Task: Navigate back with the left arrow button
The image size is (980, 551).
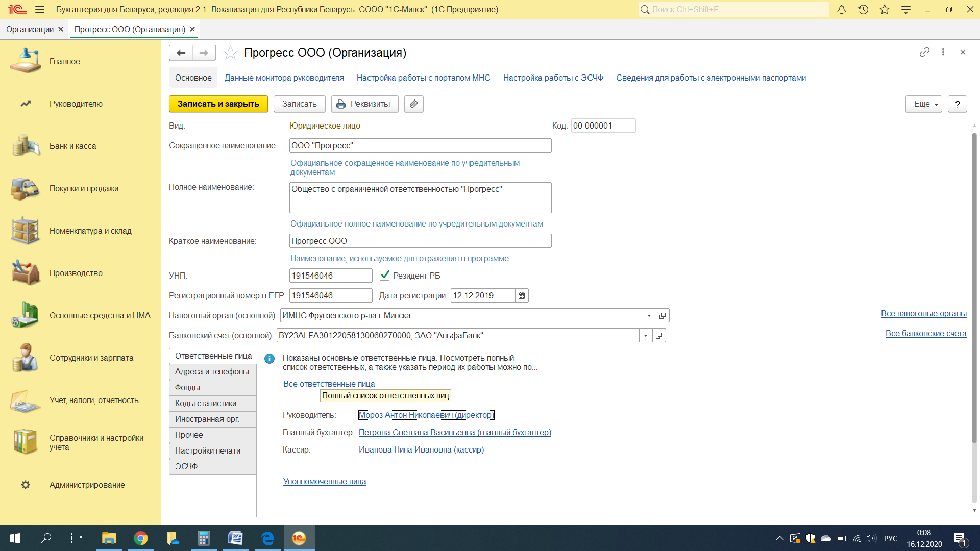Action: point(181,53)
